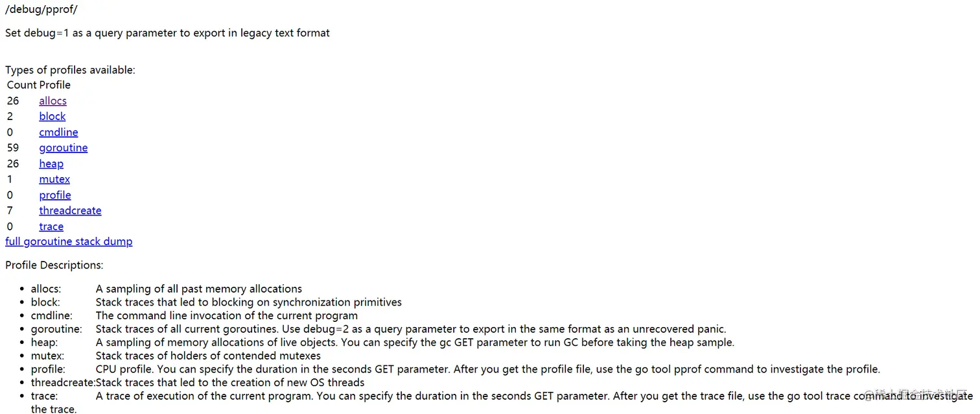Click the cmdline description about command line invocation

pyautogui.click(x=226, y=315)
